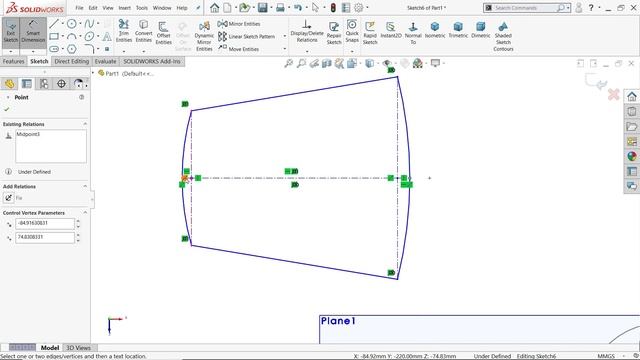This screenshot has height=360, width=640.
Task: Click the Save icon in the title bar
Action: 262,8
